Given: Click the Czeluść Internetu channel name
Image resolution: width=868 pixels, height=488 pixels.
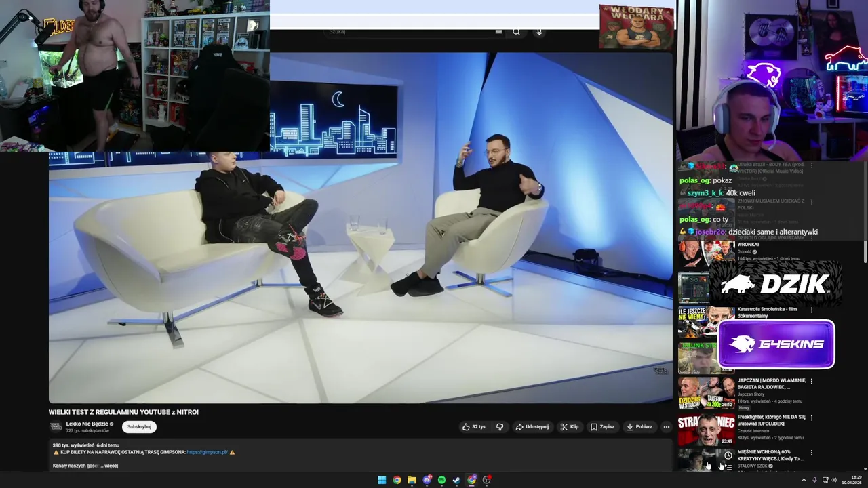Looking at the screenshot, I should click(753, 431).
